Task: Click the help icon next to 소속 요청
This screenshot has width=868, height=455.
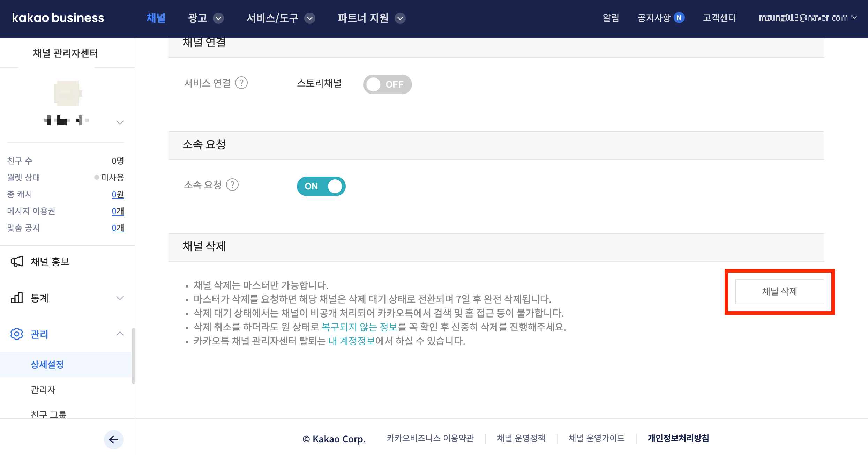Action: (232, 185)
